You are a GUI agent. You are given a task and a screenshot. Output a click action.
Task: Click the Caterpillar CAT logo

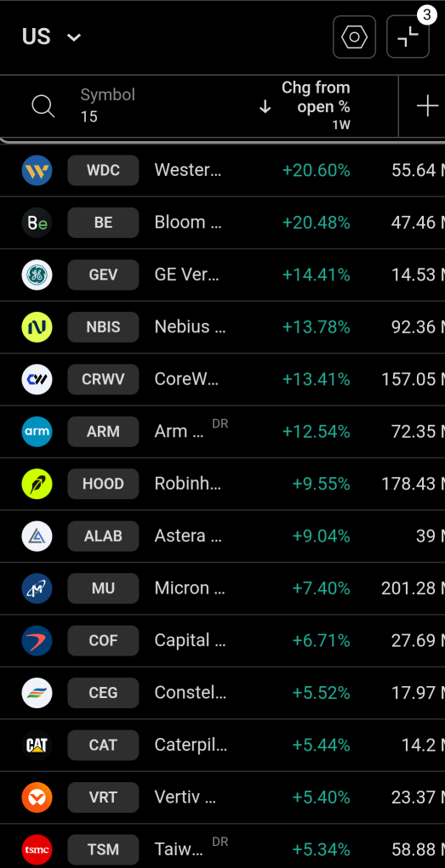[x=37, y=745]
